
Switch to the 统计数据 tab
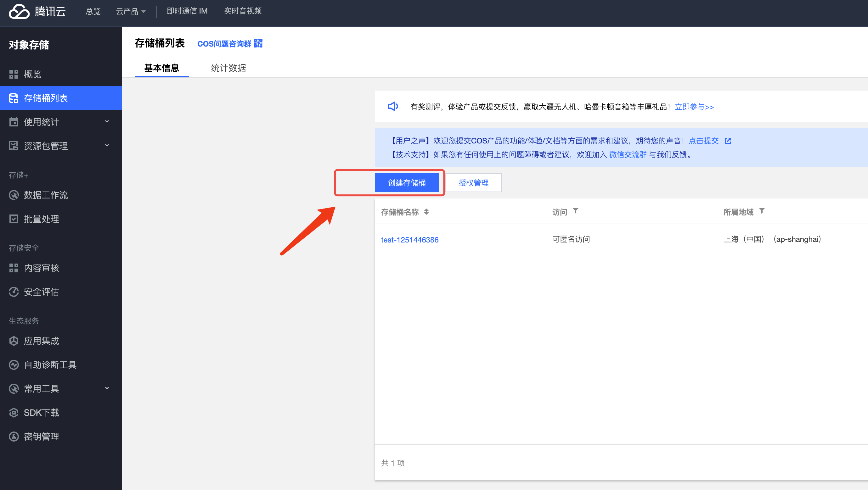pos(228,68)
